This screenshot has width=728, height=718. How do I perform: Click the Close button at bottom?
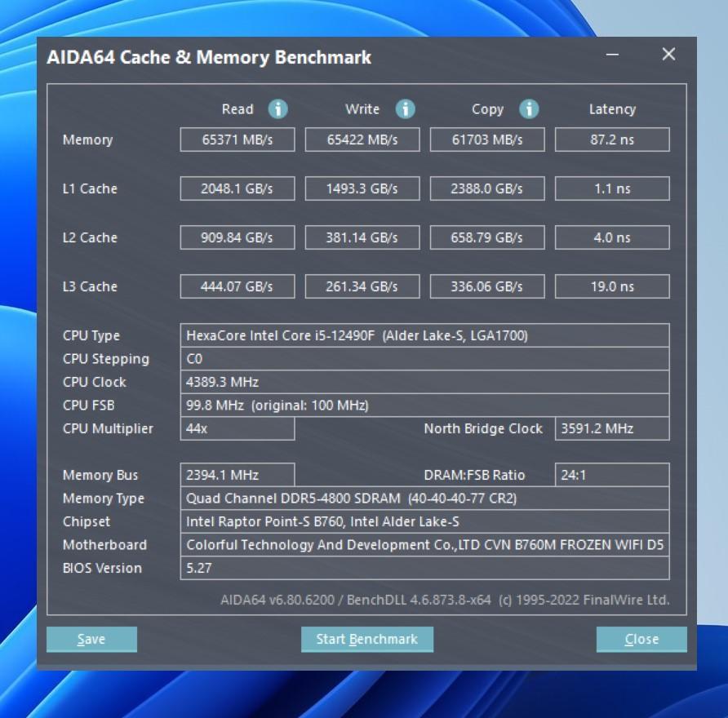(641, 639)
